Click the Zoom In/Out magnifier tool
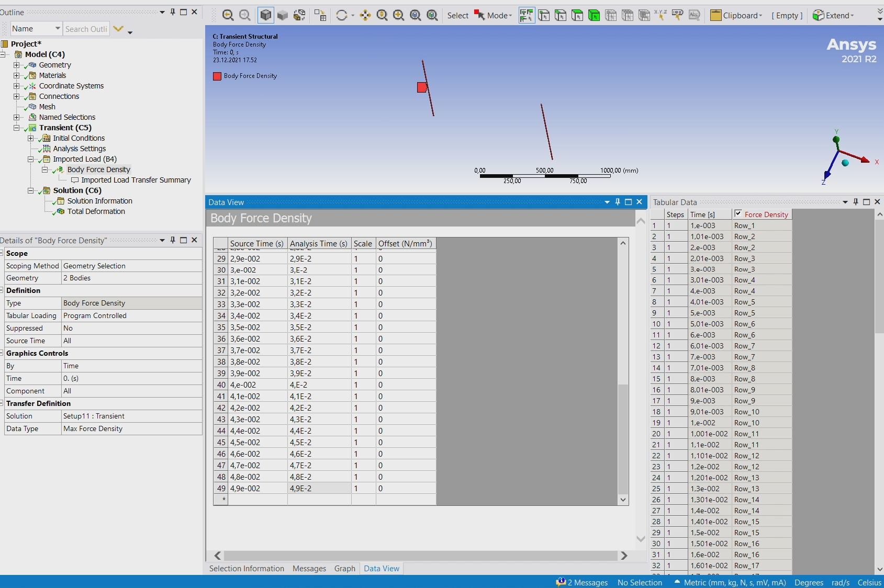 click(x=382, y=16)
